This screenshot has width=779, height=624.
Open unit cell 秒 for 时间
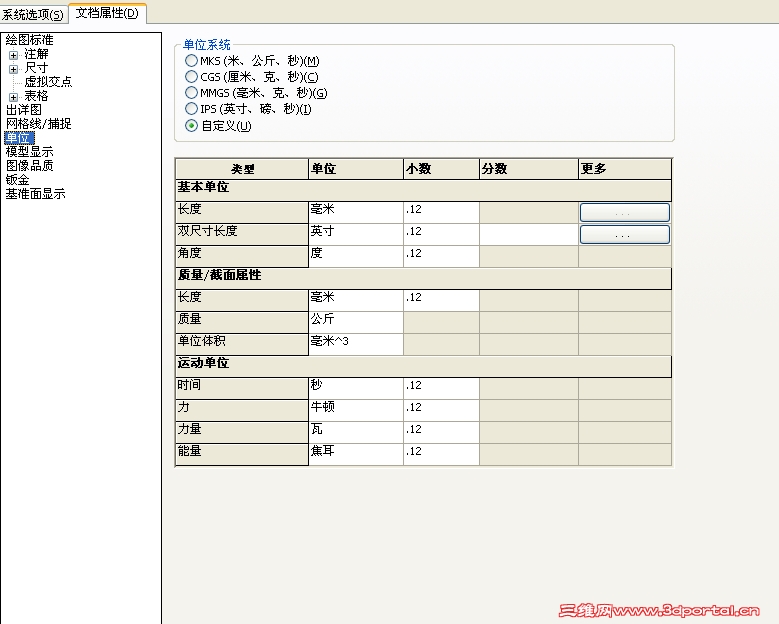(356, 388)
